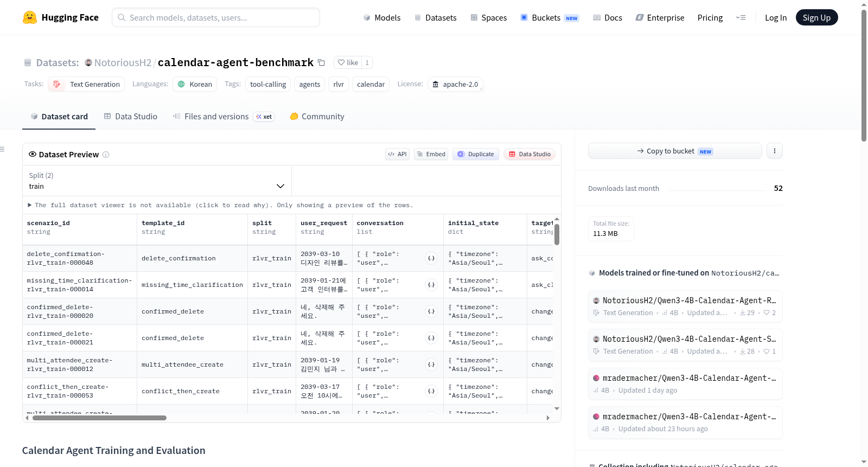The height and width of the screenshot is (467, 868).
Task: Open the Split train dropdown
Action: click(157, 181)
